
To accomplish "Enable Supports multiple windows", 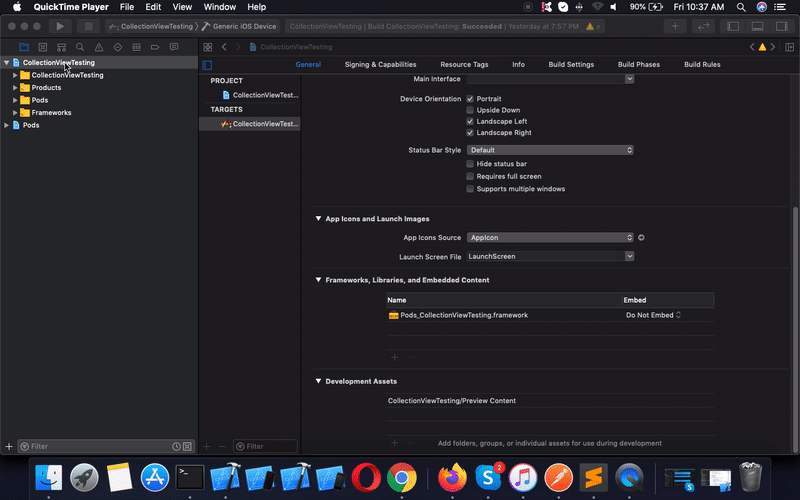I will [470, 189].
